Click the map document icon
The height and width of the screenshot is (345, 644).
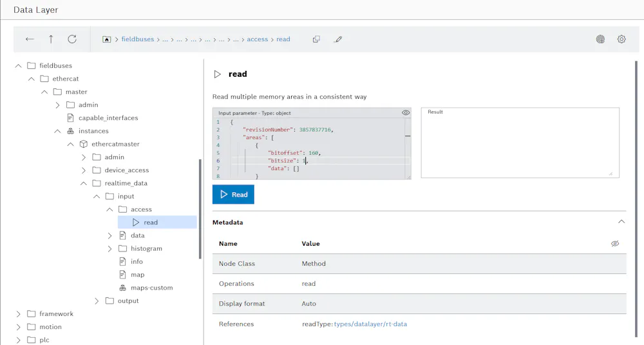(x=122, y=275)
